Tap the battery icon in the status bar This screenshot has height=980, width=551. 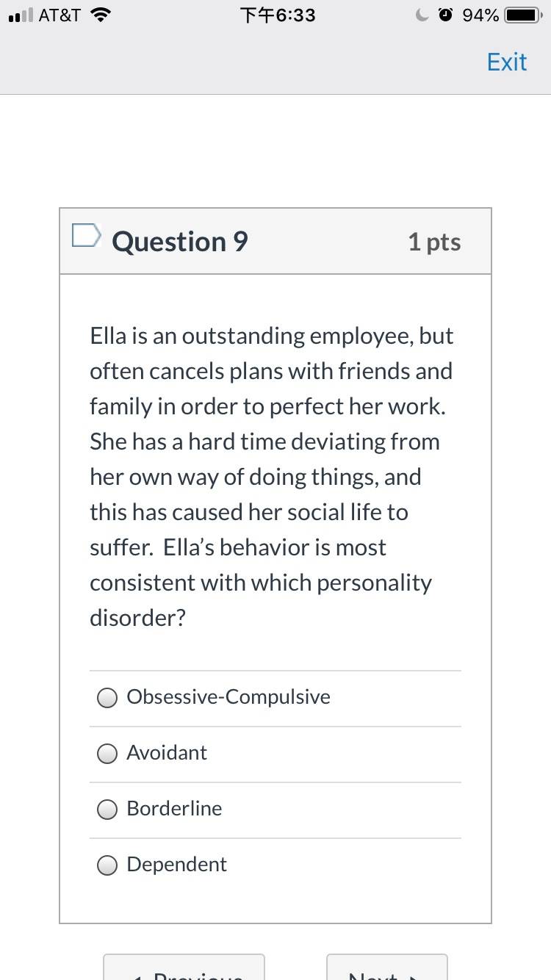524,15
